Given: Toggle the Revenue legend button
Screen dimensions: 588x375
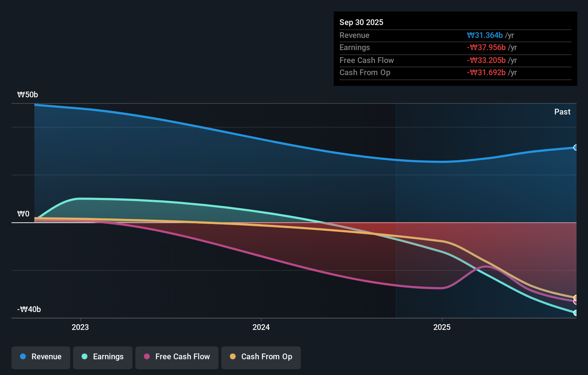Looking at the screenshot, I should pyautogui.click(x=41, y=357).
